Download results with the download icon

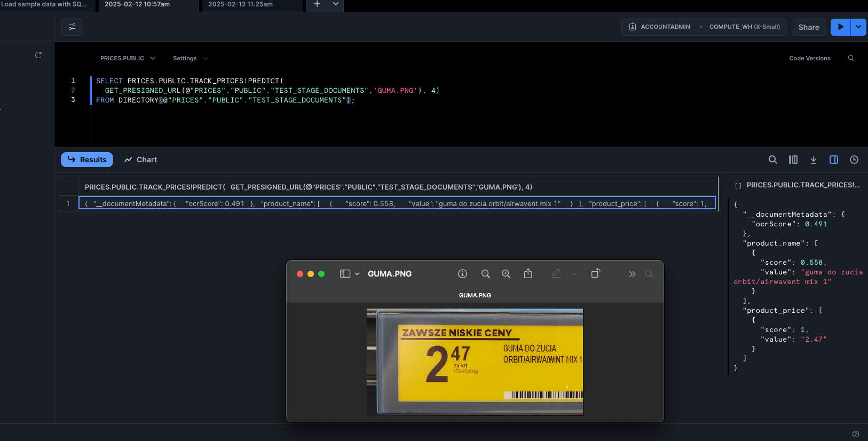click(x=814, y=160)
